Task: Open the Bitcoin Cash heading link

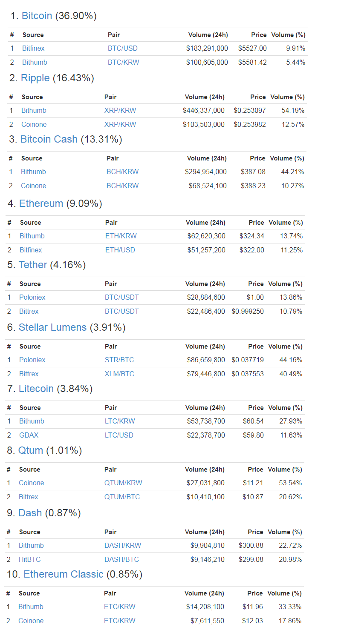Action: [x=49, y=140]
